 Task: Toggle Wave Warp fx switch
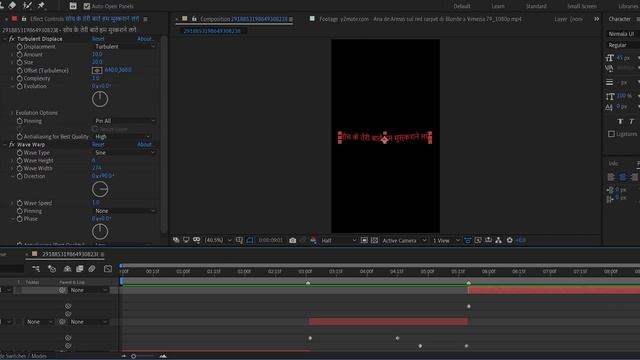pos(12,144)
